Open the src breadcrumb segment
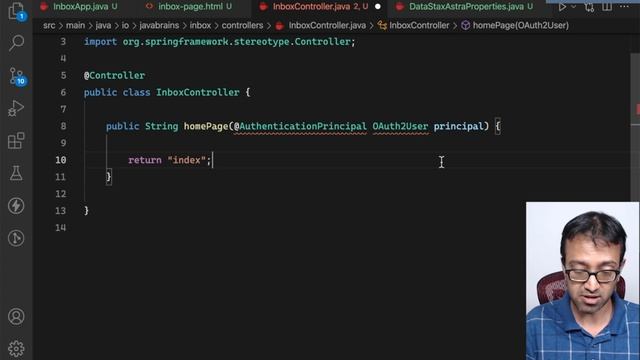Image resolution: width=640 pixels, height=360 pixels. (49, 25)
